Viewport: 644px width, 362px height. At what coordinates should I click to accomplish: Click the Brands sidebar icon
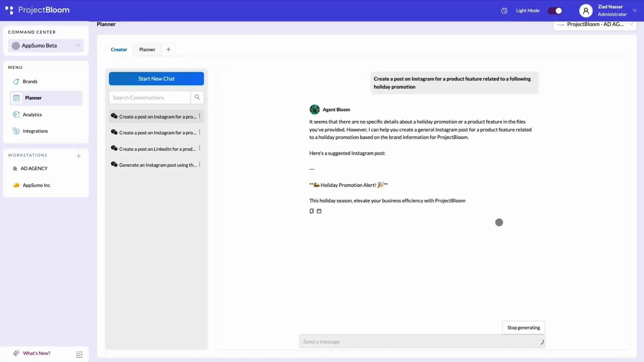(16, 81)
